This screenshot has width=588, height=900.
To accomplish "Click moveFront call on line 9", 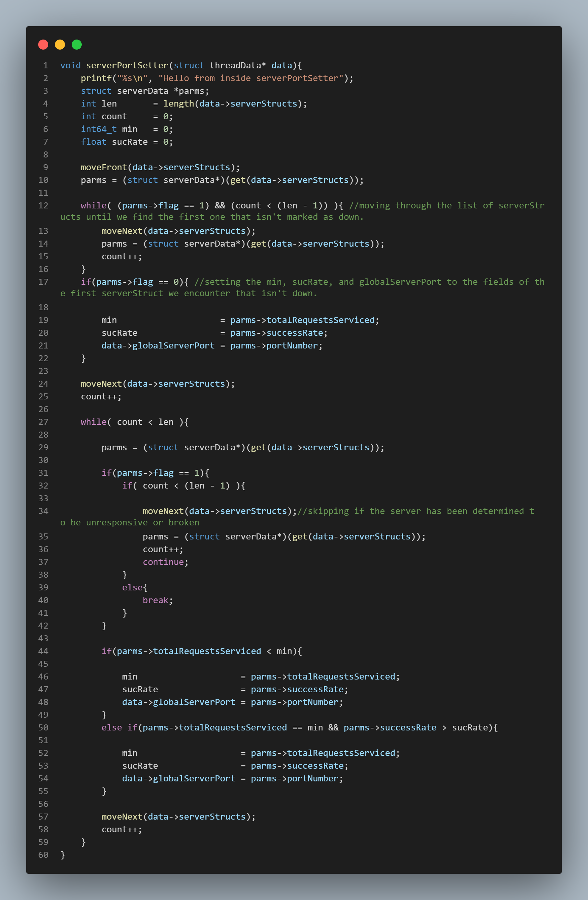I will click(x=104, y=168).
